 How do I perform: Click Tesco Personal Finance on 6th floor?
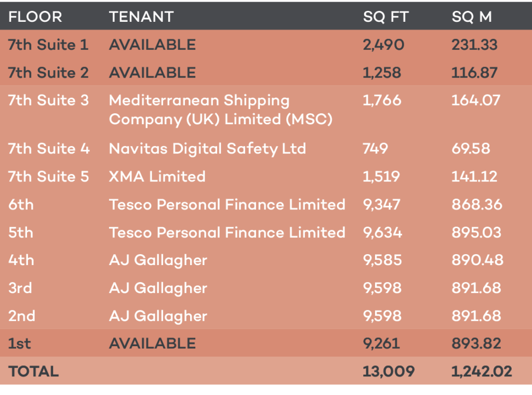(227, 205)
